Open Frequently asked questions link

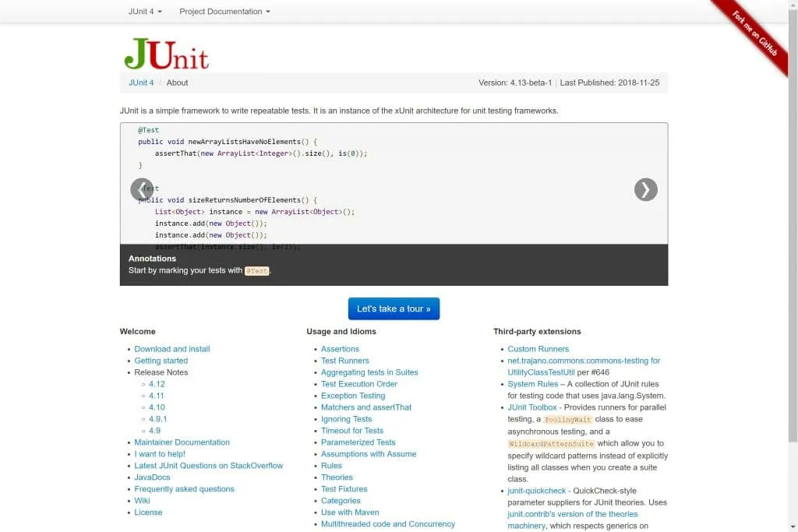coord(184,489)
